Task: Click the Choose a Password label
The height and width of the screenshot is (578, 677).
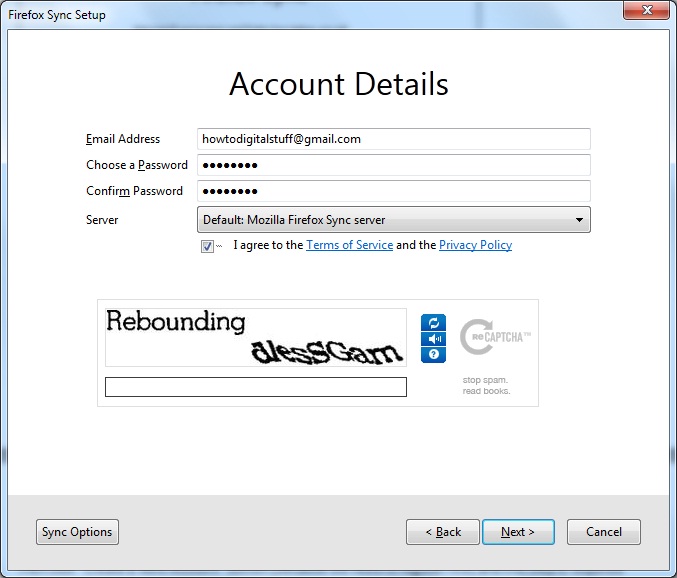Action: click(x=137, y=165)
